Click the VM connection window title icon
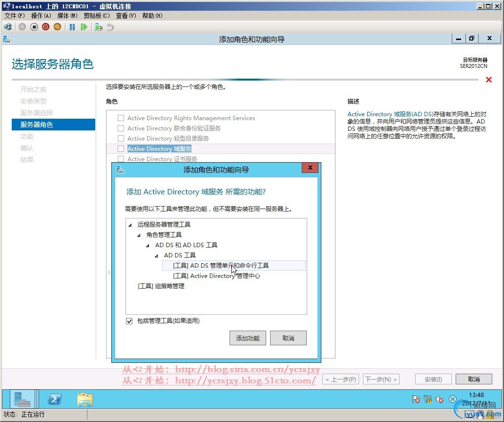504x422 pixels. [x=6, y=6]
